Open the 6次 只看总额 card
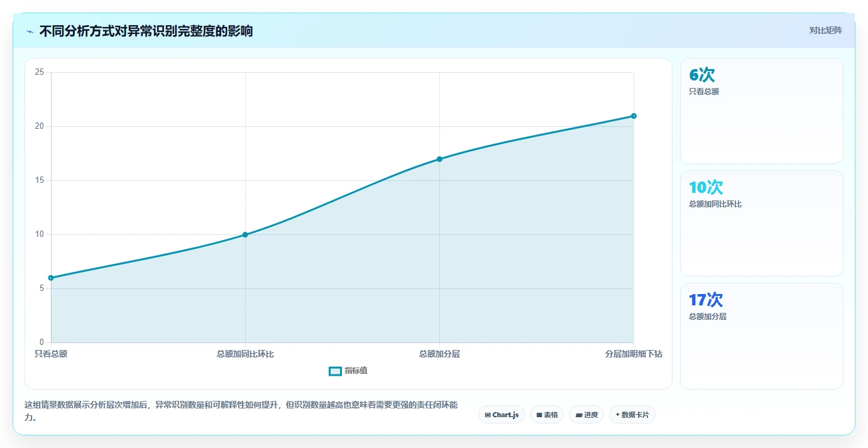The width and height of the screenshot is (868, 448). (x=762, y=111)
